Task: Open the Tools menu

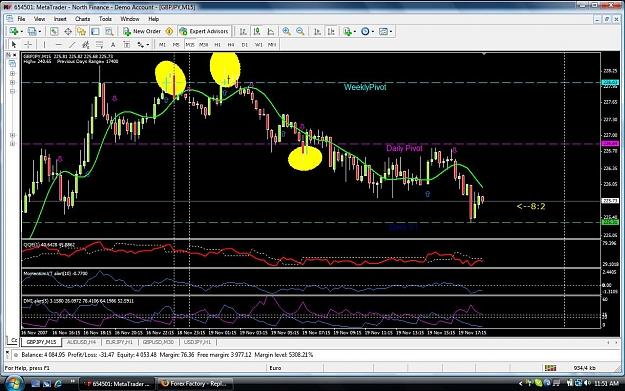Action: coord(105,19)
